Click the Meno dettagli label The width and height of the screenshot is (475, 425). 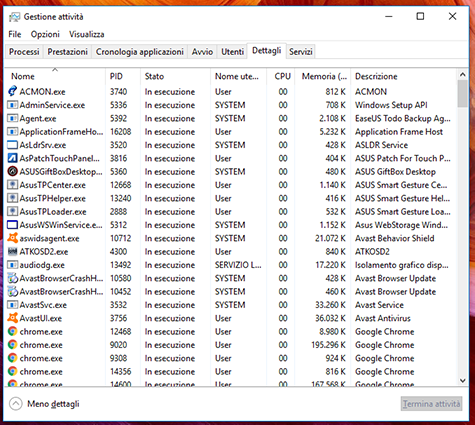pos(53,404)
